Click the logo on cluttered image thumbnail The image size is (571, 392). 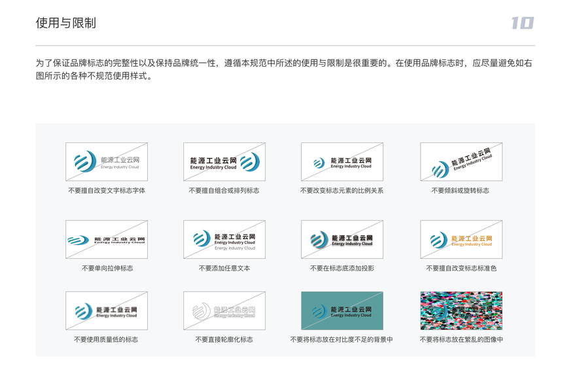[461, 310]
